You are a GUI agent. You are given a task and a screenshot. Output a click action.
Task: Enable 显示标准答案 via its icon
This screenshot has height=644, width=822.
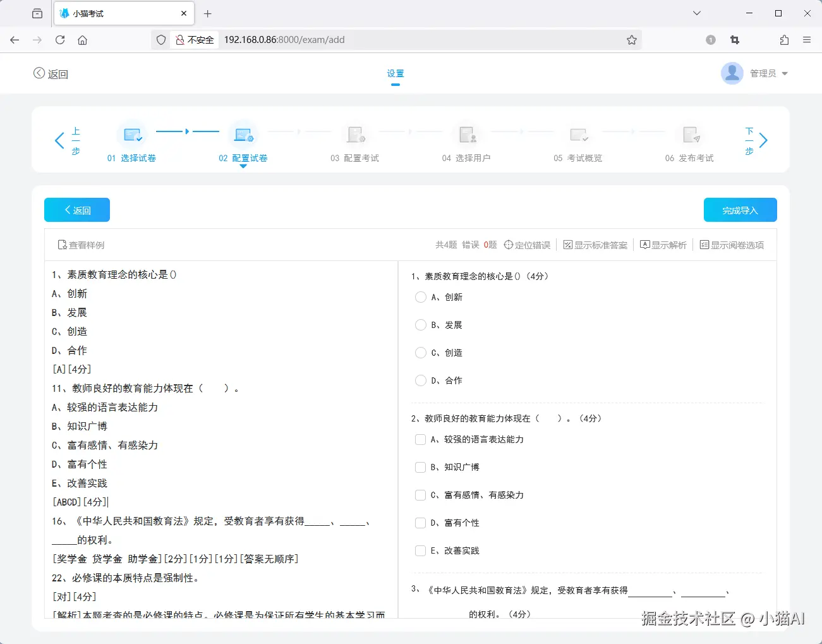tap(567, 245)
